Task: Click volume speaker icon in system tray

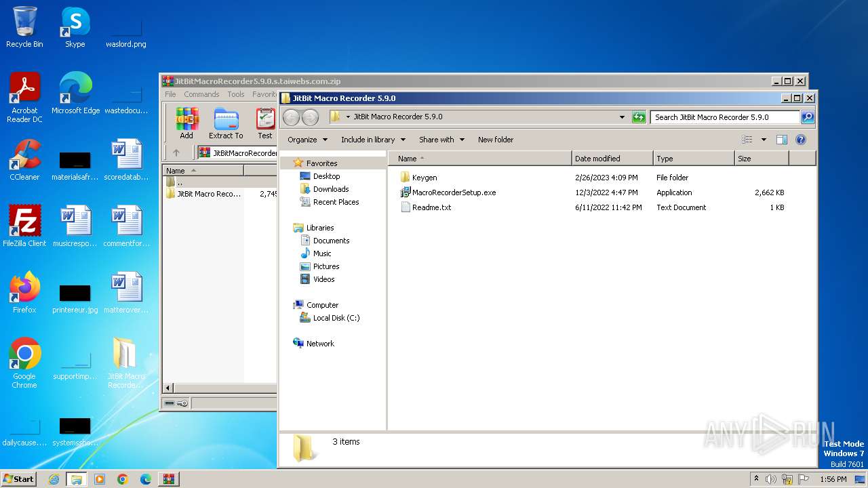Action: coord(771,479)
